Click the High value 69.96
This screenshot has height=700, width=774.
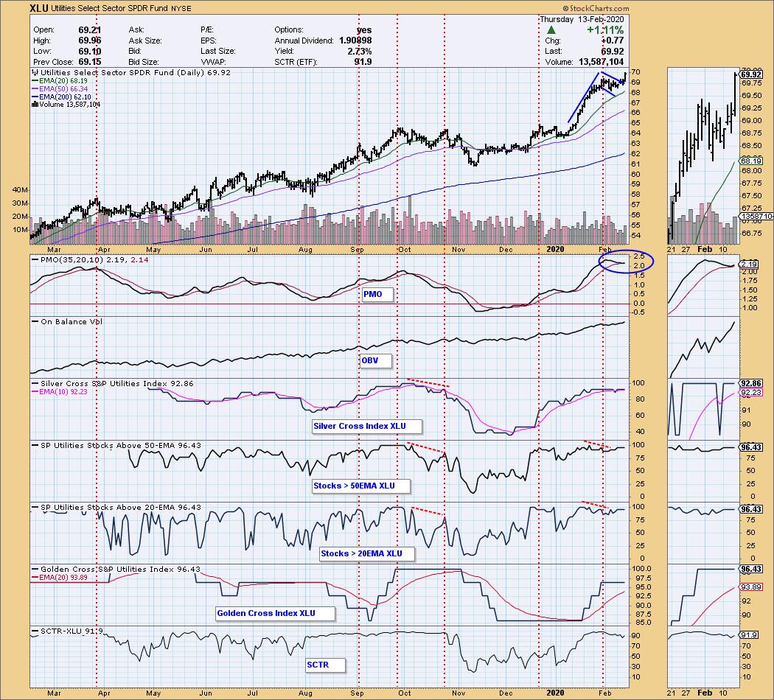(x=89, y=41)
